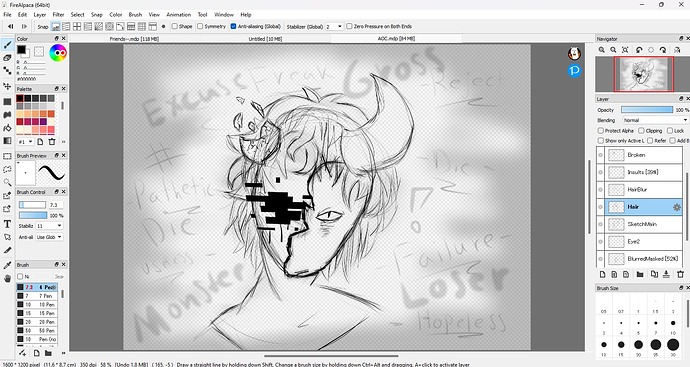Screen dimensions: 690x367
Task: Click the Undo arrow in toolbar
Action: (11, 26)
